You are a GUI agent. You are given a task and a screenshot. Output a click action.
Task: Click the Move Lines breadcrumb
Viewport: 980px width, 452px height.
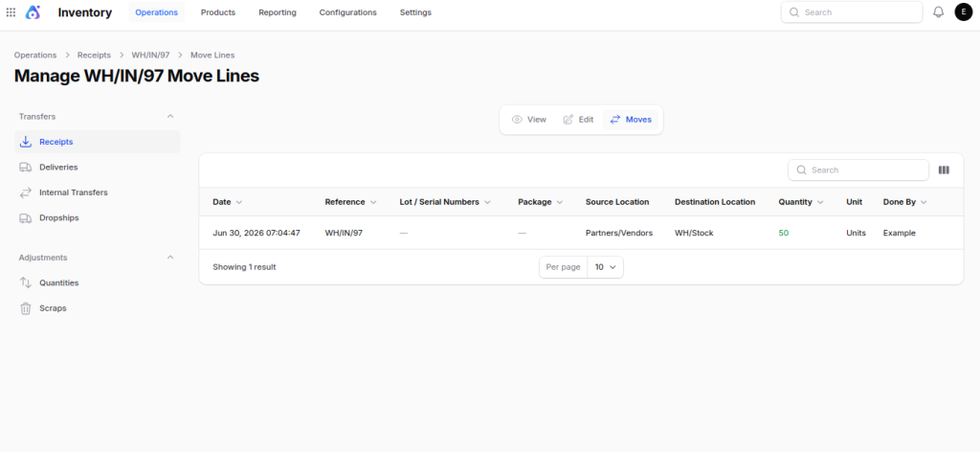point(212,55)
